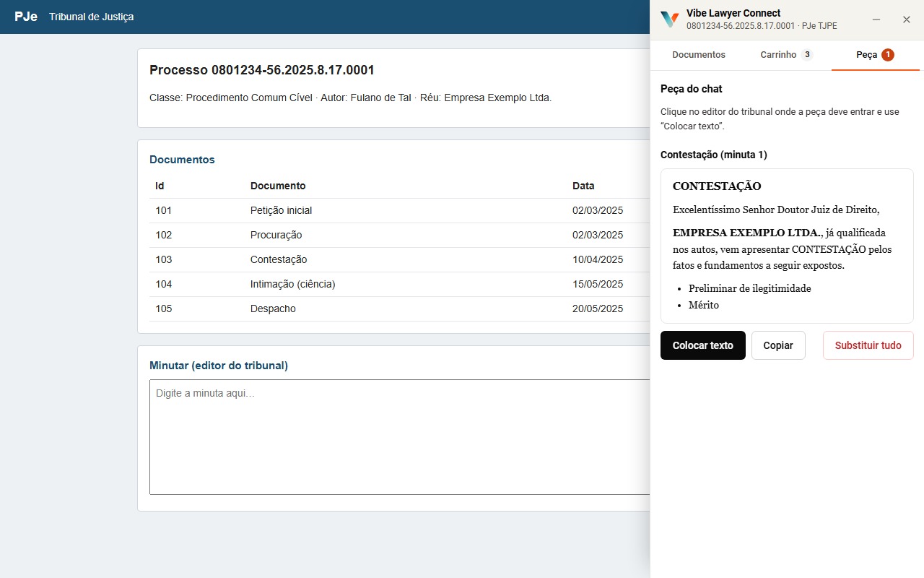Click the Carrinho count badge 3
This screenshot has height=578, width=924.
tap(807, 55)
